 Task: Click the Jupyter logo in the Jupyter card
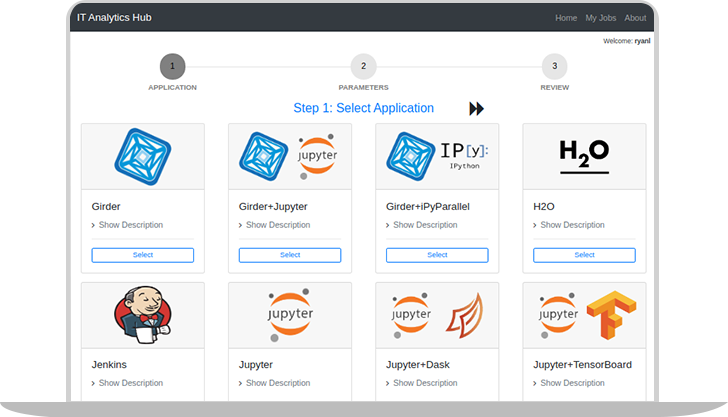click(290, 315)
